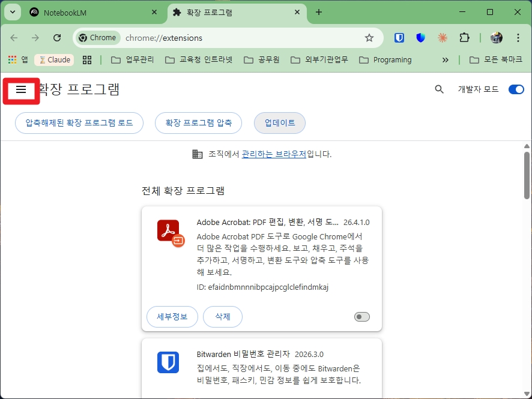
Task: Open the Chrome three-dot menu
Action: (x=518, y=37)
